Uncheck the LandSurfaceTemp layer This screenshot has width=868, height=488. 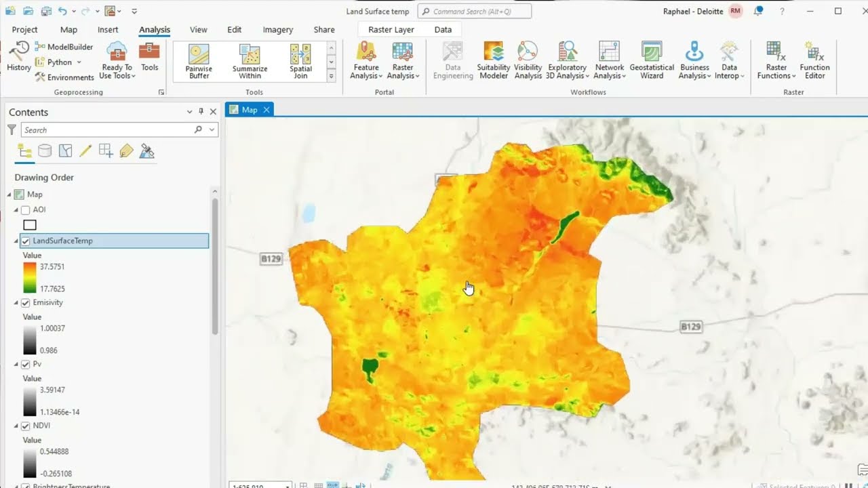(26, 241)
